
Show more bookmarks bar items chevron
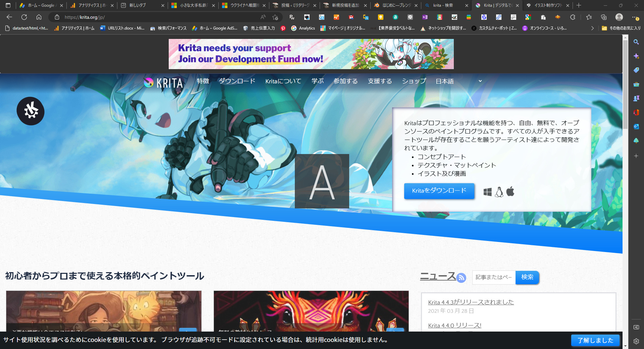click(x=592, y=28)
